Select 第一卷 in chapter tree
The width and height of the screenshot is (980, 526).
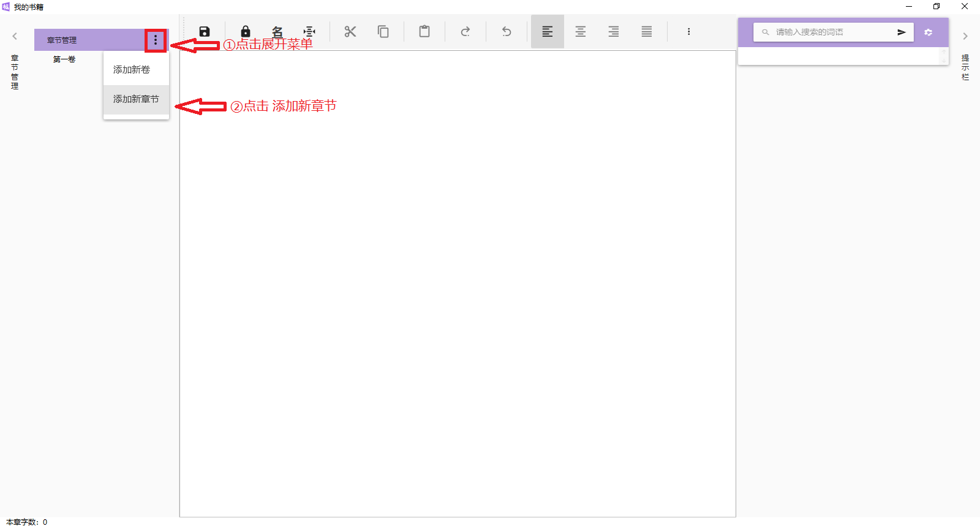64,59
